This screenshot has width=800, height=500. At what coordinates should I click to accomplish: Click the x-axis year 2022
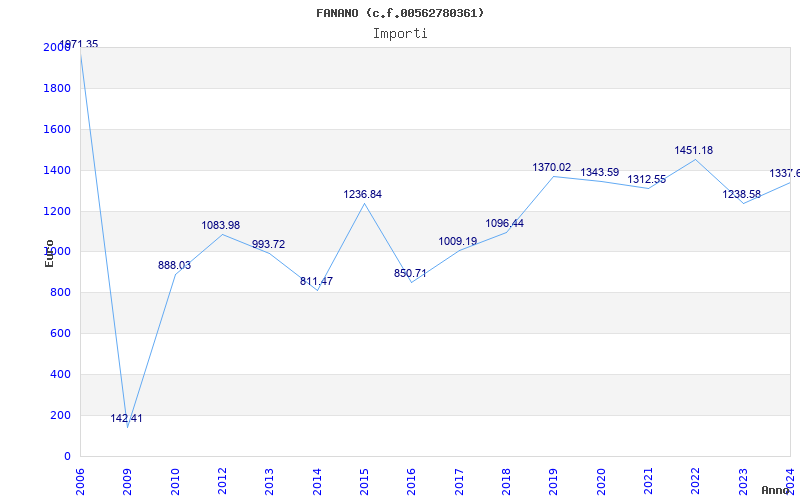pyautogui.click(x=695, y=482)
